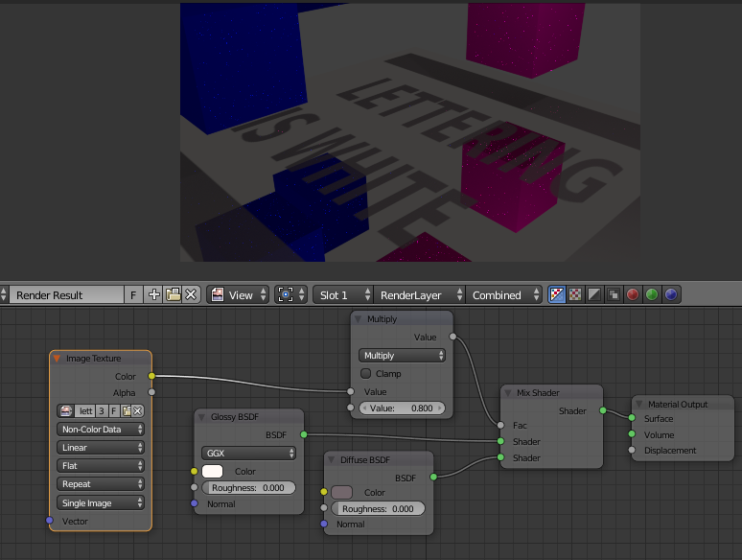The height and width of the screenshot is (560, 742).
Task: Click the red channel display button
Action: (x=633, y=295)
